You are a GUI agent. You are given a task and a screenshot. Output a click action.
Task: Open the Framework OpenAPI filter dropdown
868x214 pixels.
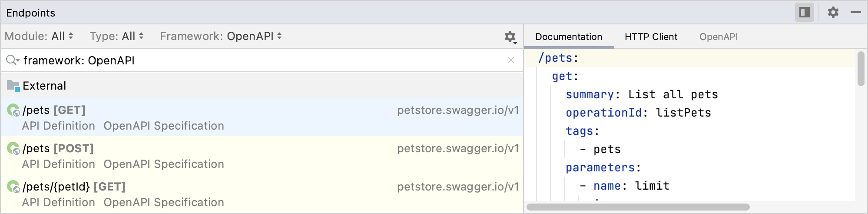click(x=221, y=36)
